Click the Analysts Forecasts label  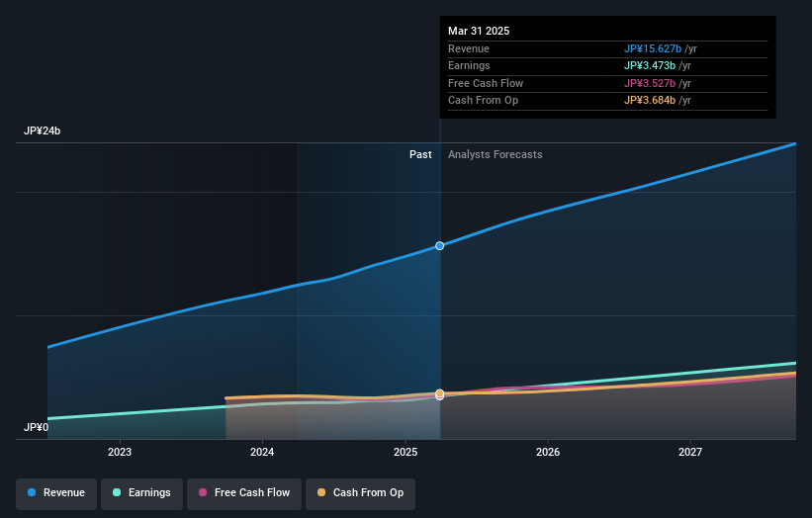[496, 155]
